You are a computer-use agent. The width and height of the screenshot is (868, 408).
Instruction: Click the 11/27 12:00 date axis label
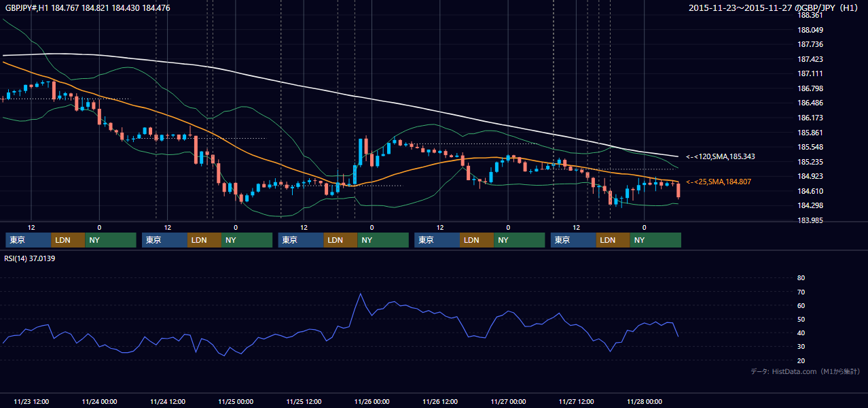point(576,401)
